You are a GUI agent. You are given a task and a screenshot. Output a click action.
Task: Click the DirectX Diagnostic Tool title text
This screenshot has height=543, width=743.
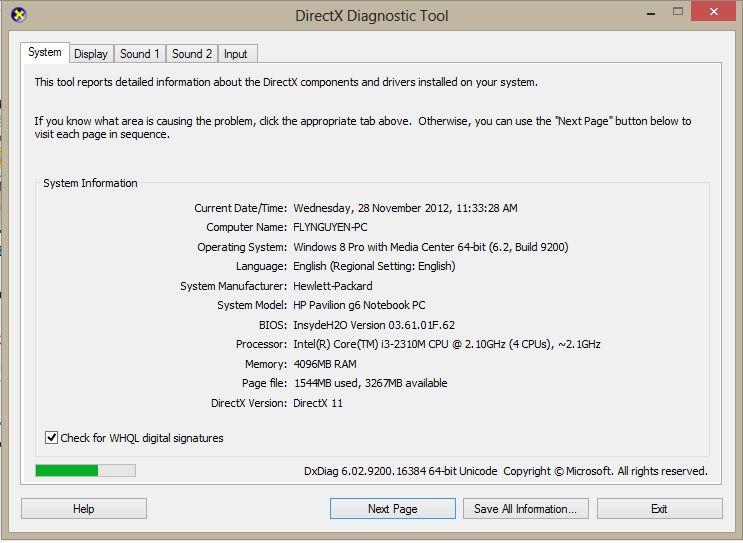pyautogui.click(x=372, y=16)
